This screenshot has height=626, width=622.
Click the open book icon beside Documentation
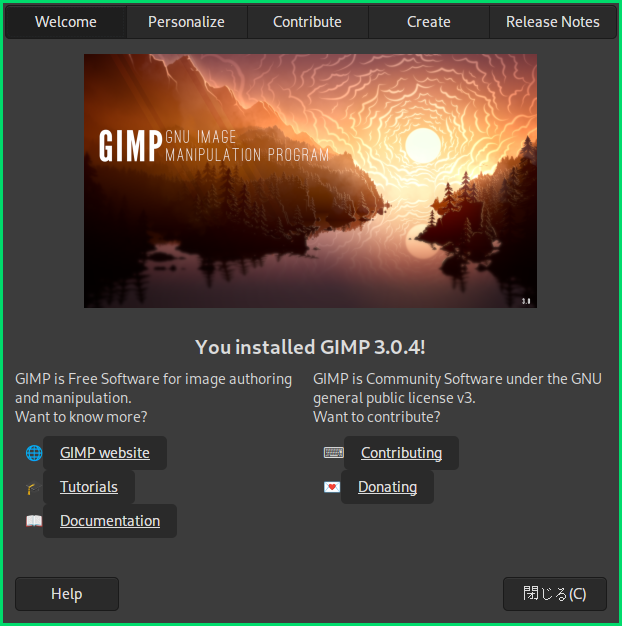click(34, 521)
